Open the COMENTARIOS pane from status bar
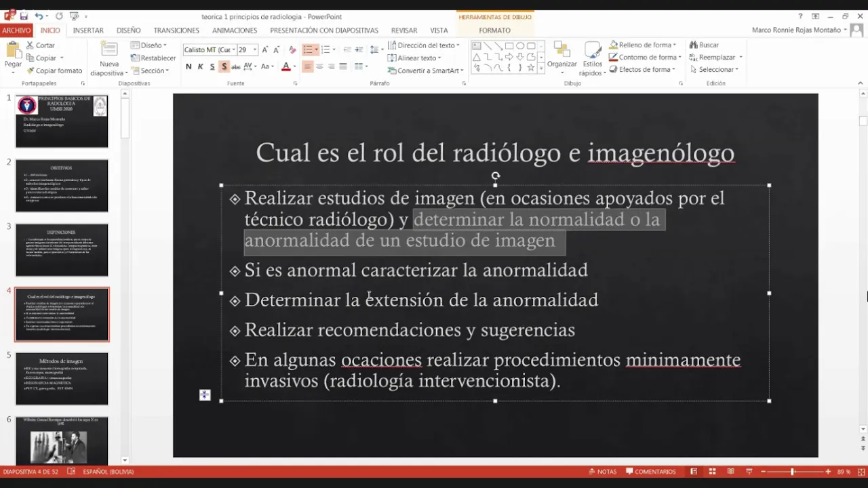 651,472
